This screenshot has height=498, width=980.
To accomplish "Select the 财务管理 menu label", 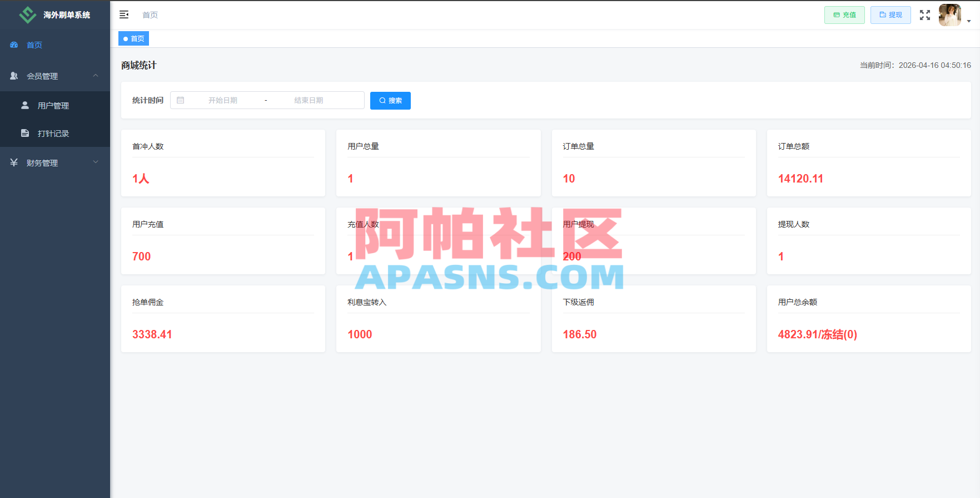I will coord(42,163).
